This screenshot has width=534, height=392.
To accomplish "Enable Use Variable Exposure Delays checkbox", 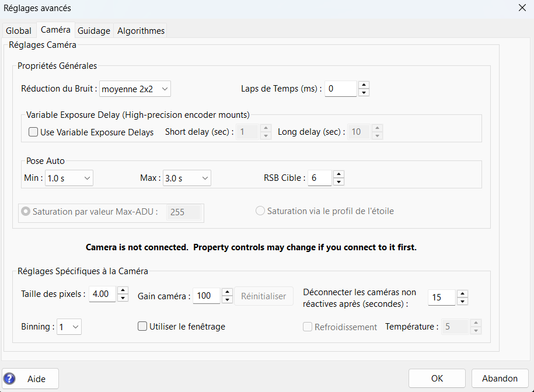I will [x=34, y=132].
